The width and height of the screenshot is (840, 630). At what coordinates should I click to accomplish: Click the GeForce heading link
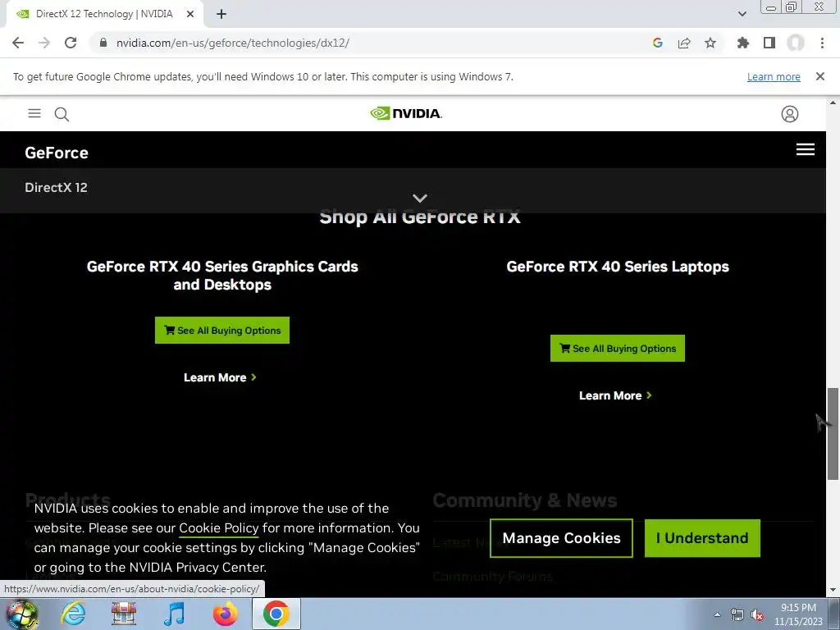coord(57,153)
